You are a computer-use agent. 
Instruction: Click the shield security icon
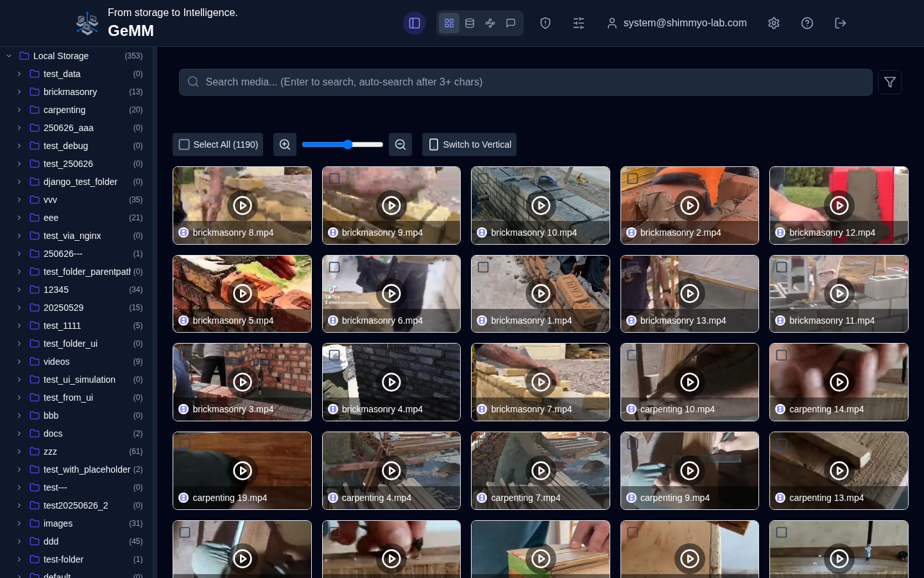pyautogui.click(x=545, y=23)
